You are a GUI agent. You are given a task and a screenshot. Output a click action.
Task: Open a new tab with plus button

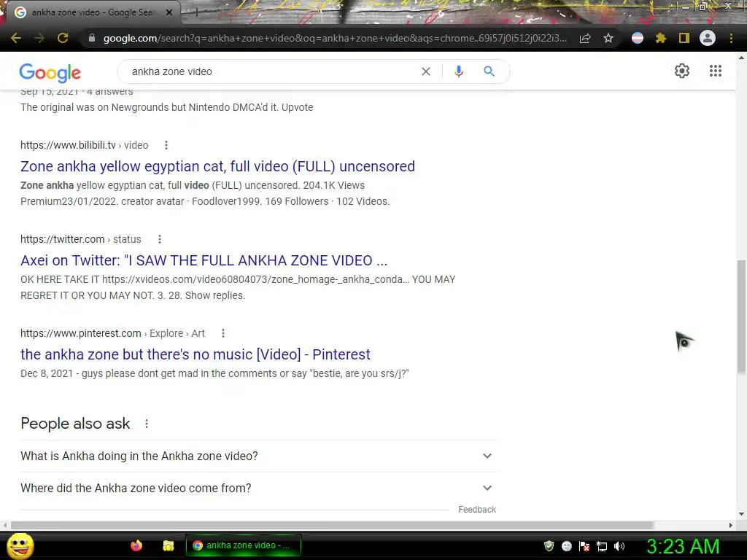[196, 12]
